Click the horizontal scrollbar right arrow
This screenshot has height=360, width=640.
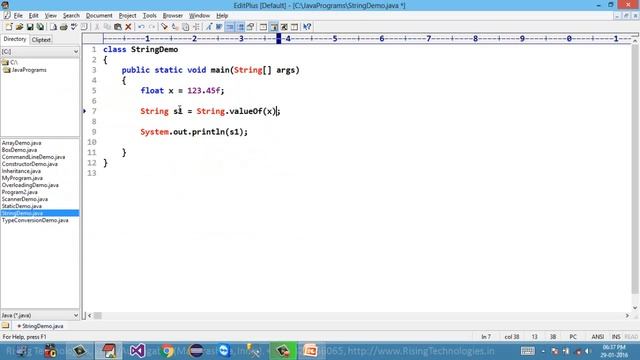click(627, 315)
